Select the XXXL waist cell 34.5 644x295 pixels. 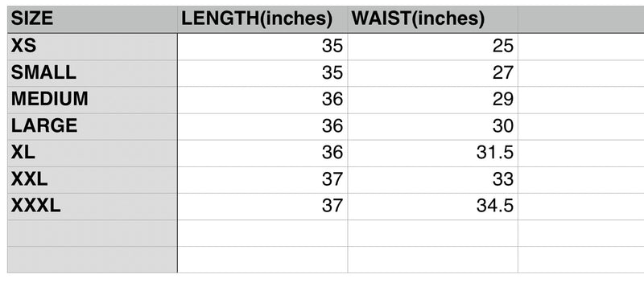point(432,207)
